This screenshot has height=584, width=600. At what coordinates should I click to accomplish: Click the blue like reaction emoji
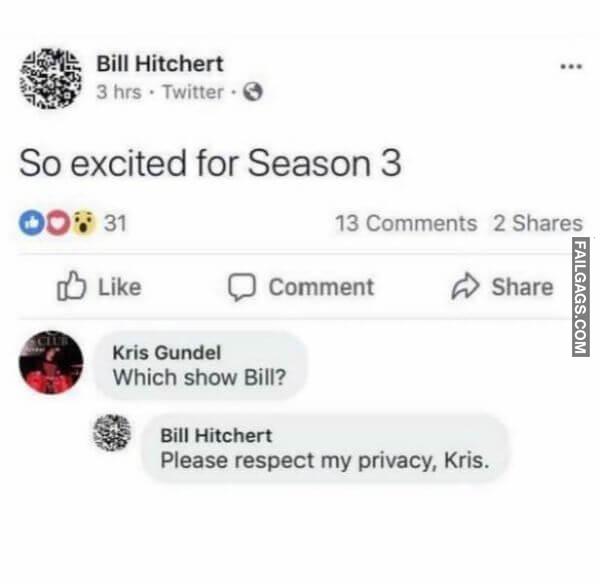point(31,223)
